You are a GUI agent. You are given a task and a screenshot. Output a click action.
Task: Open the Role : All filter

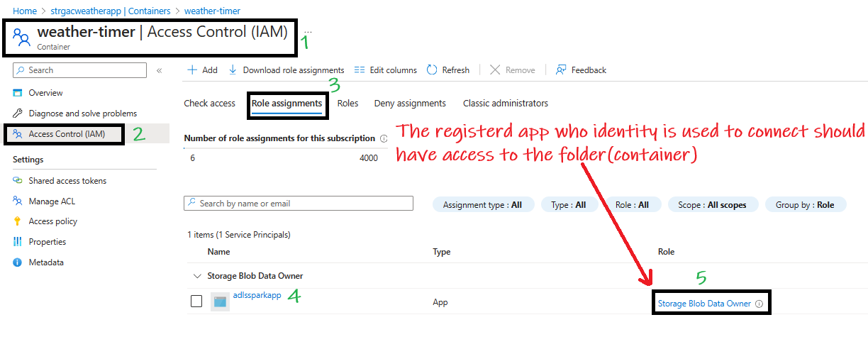click(x=633, y=204)
